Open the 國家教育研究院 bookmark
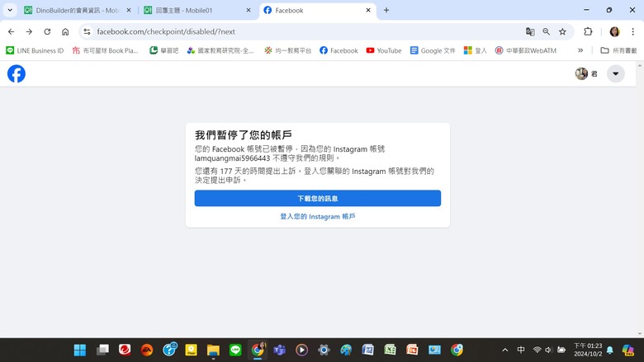The width and height of the screenshot is (644, 362). coord(220,50)
